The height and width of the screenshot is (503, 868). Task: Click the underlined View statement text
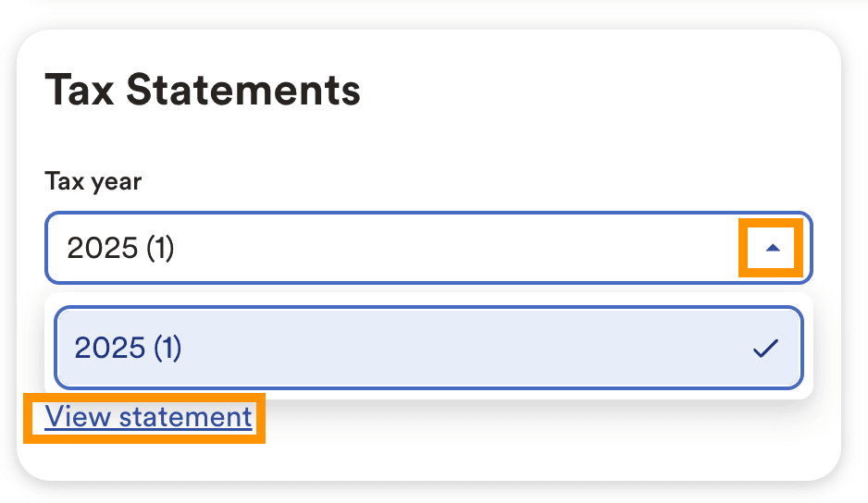[148, 417]
